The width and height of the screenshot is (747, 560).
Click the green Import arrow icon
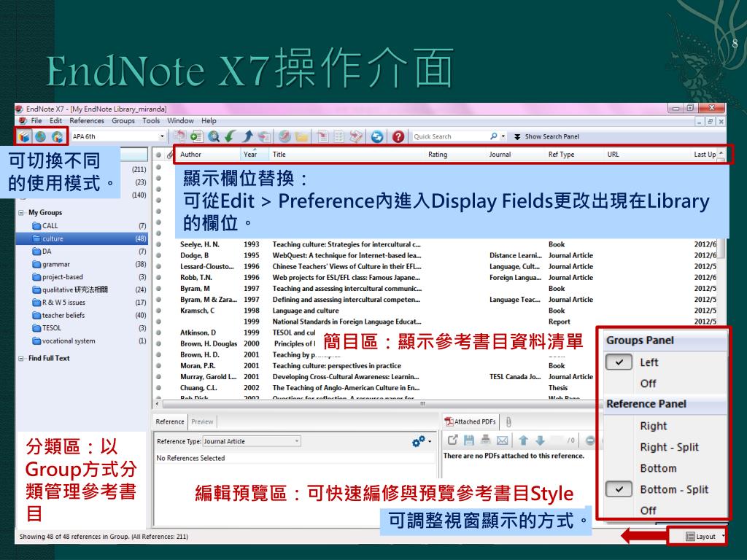click(231, 136)
